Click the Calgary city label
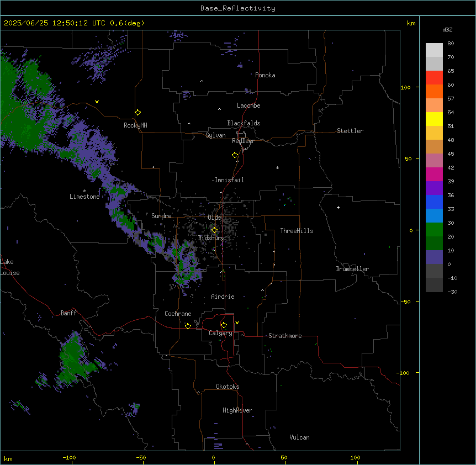The image size is (476, 465). coord(220,333)
